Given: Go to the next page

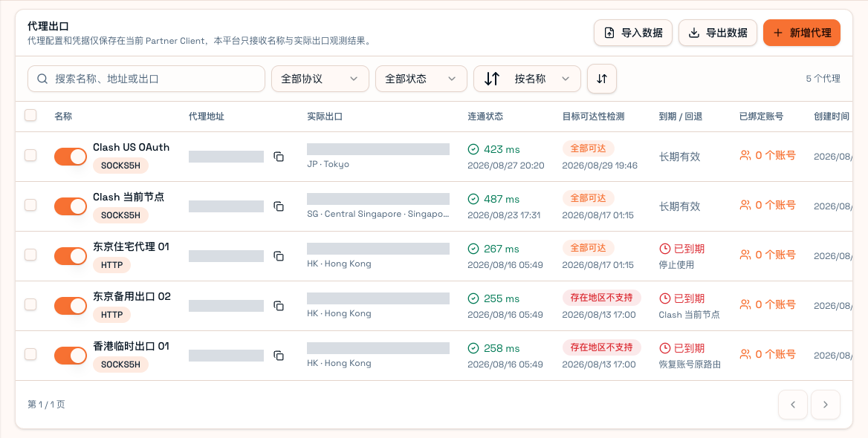Looking at the screenshot, I should [x=826, y=405].
